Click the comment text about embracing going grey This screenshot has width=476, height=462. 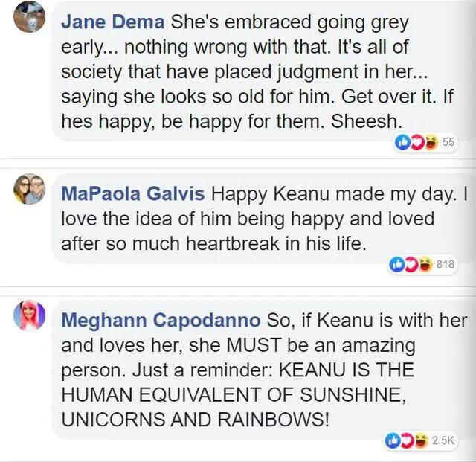(257, 72)
